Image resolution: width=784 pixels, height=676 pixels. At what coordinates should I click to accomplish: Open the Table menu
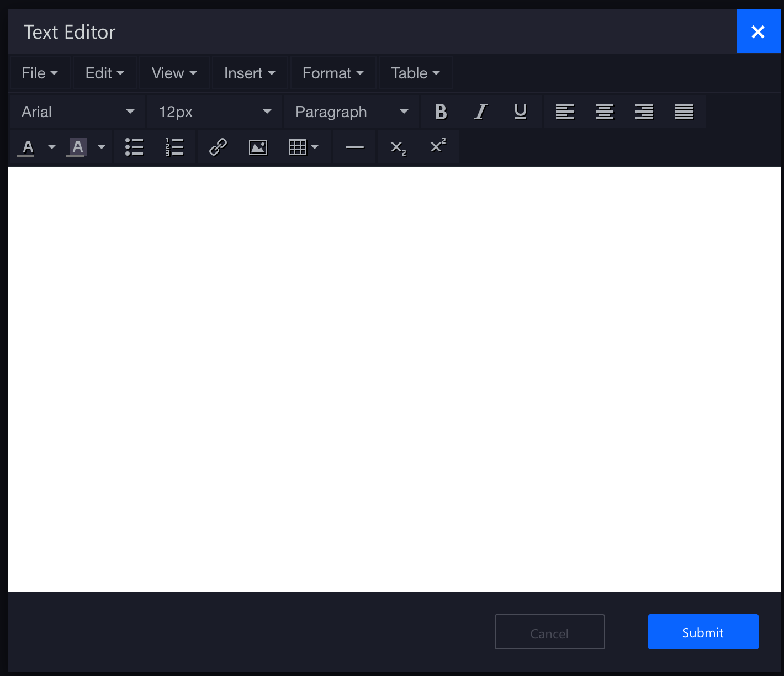(x=416, y=73)
